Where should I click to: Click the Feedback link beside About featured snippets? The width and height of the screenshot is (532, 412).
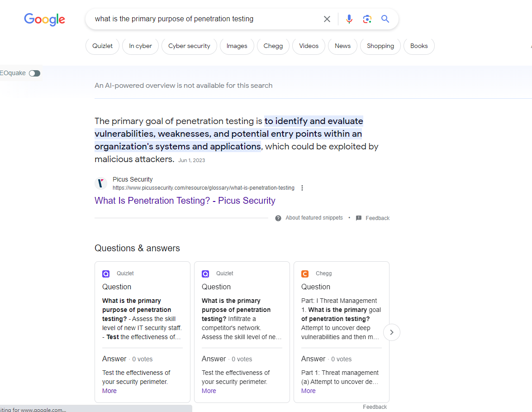pyautogui.click(x=378, y=218)
